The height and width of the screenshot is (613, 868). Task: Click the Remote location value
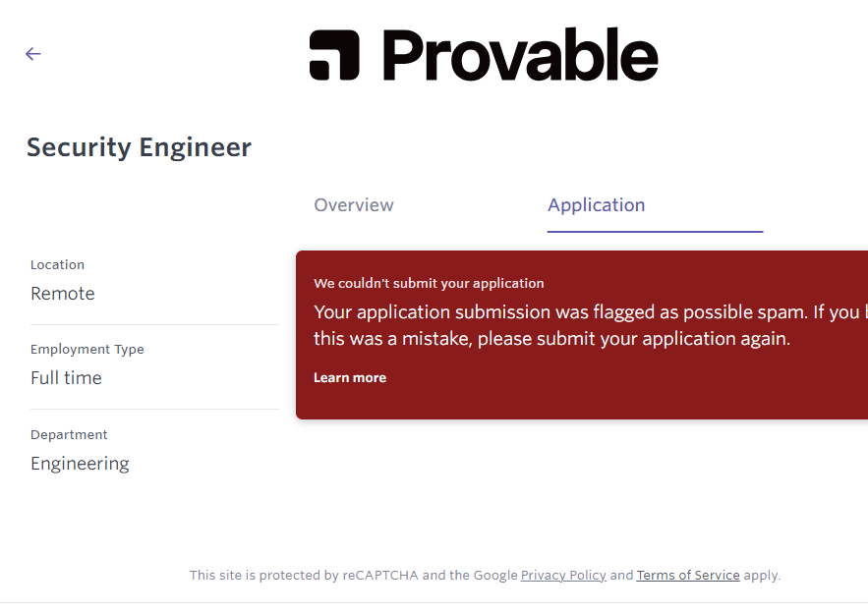pos(63,294)
